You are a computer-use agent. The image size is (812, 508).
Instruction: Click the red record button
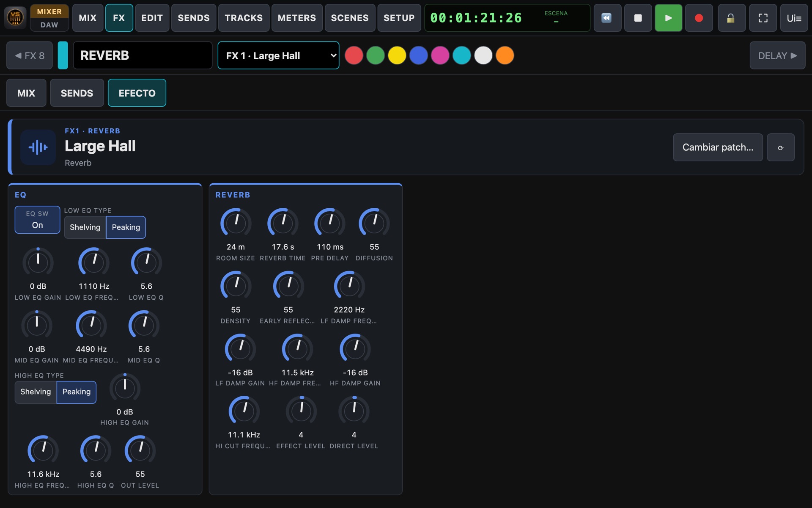[699, 18]
